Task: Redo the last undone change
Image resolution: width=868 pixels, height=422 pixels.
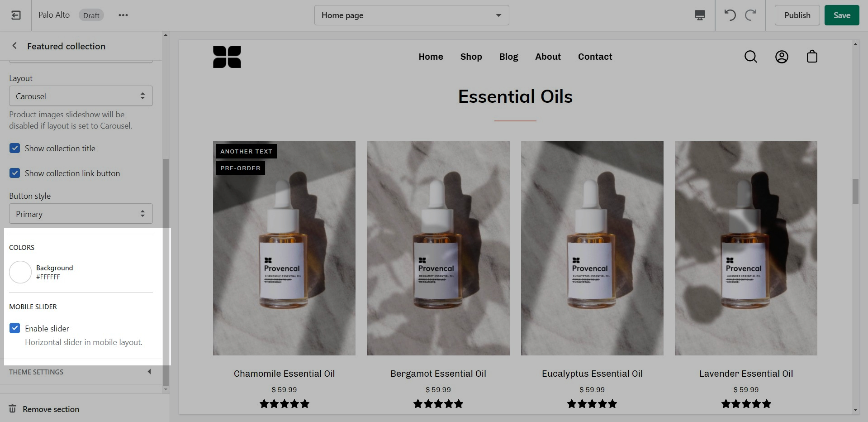Action: [x=751, y=15]
